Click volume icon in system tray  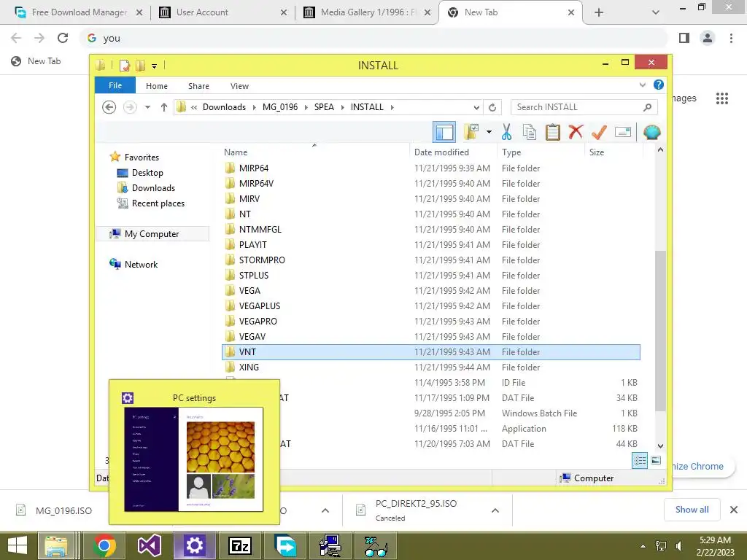pyautogui.click(x=678, y=545)
